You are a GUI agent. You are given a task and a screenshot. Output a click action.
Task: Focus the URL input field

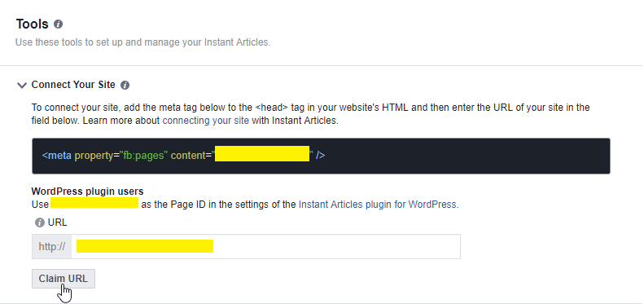[x=265, y=246]
